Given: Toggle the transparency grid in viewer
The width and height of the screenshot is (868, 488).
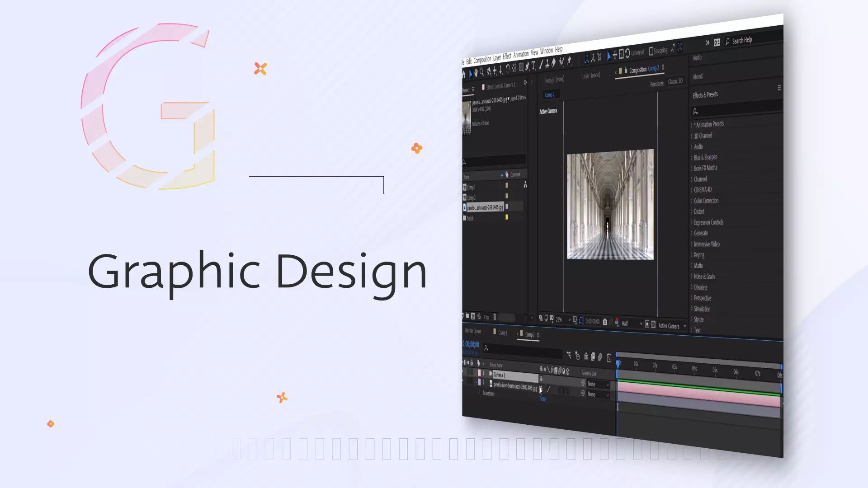Looking at the screenshot, I should 653,324.
